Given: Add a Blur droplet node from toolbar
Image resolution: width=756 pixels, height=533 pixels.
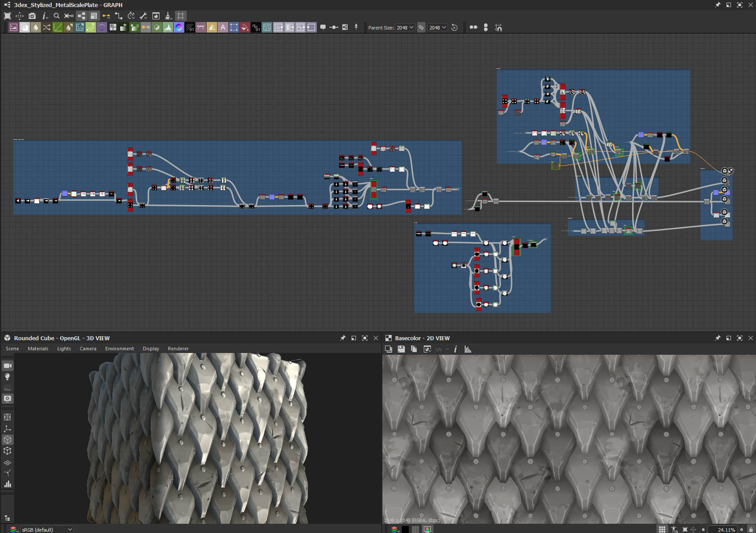Looking at the screenshot, I should pyautogui.click(x=36, y=27).
